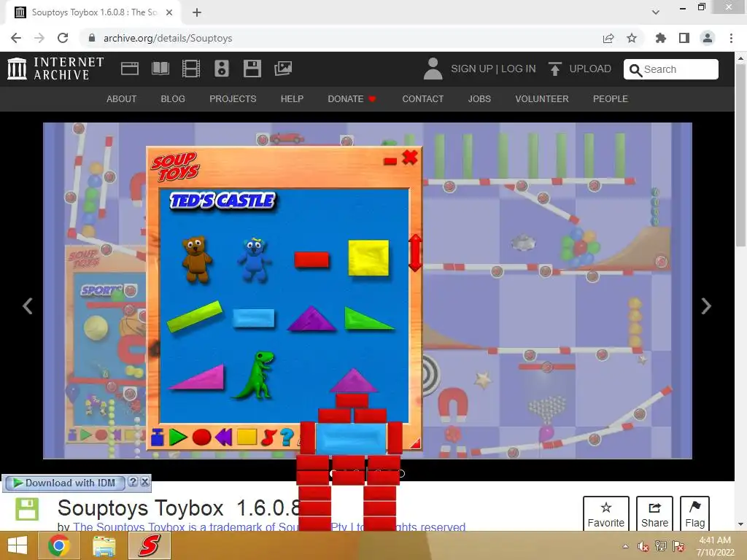Open the Software floppy disk icon
Viewport: 747px width, 560px height.
[x=252, y=69]
